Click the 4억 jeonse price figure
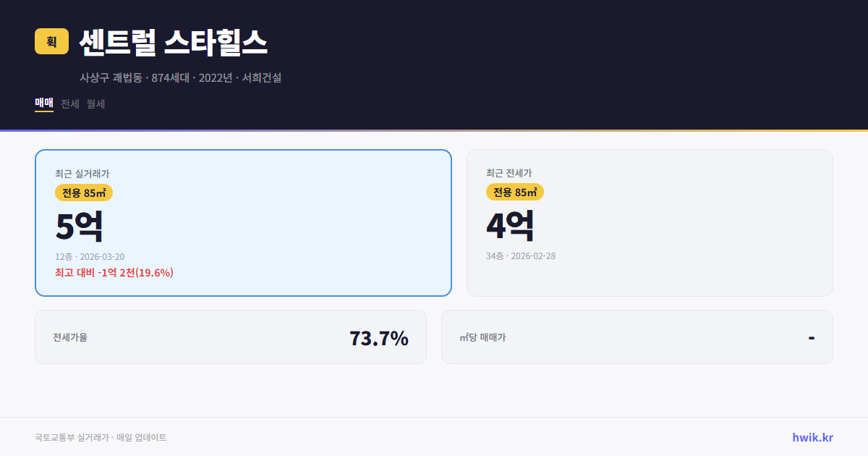The image size is (868, 456). pos(511,225)
